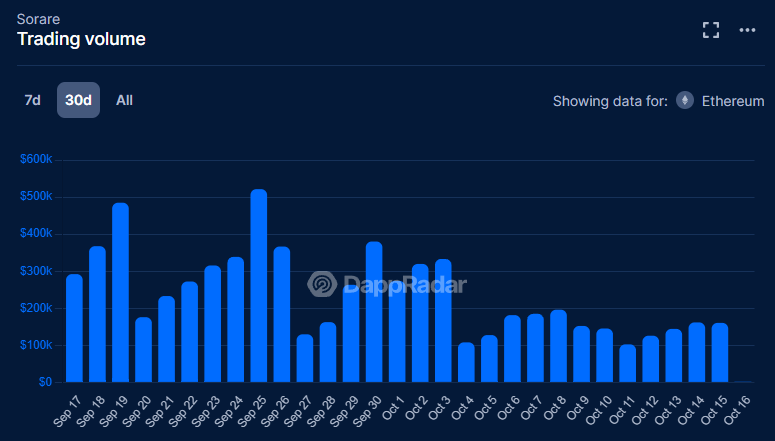
Task: Open the three-dot more options menu
Action: 747,30
